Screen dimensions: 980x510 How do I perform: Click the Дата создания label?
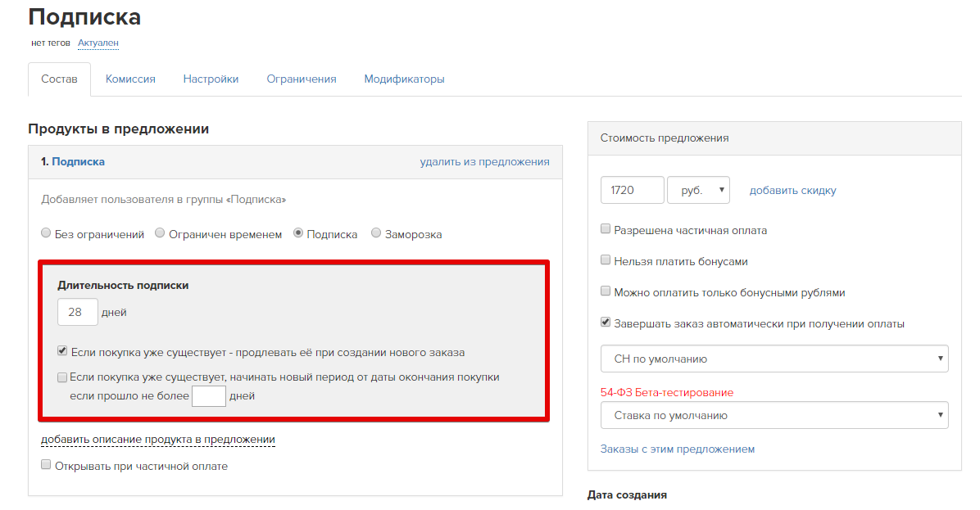627,495
